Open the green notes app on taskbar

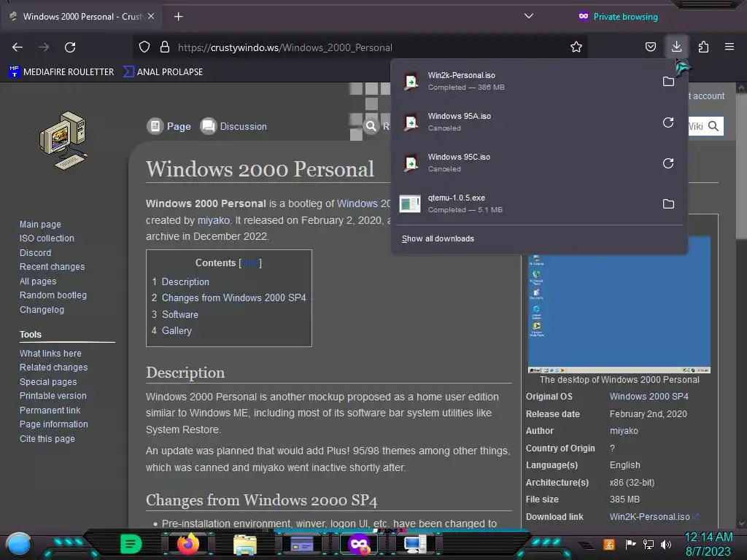pyautogui.click(x=131, y=544)
